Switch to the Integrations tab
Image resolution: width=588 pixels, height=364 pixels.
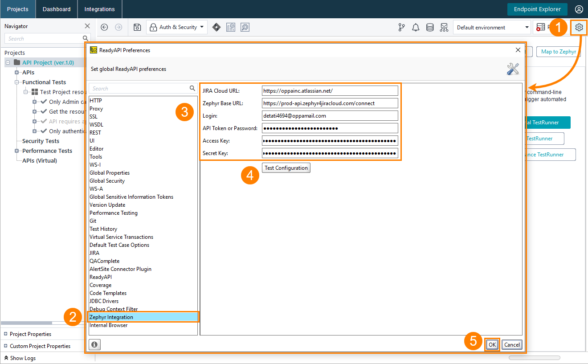[100, 9]
